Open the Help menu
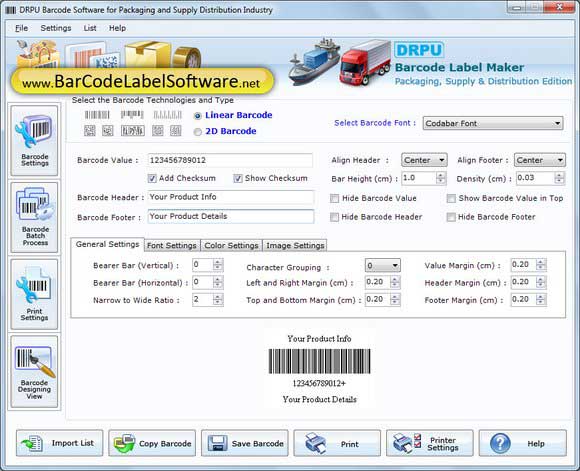This screenshot has height=471, width=580. tap(117, 28)
